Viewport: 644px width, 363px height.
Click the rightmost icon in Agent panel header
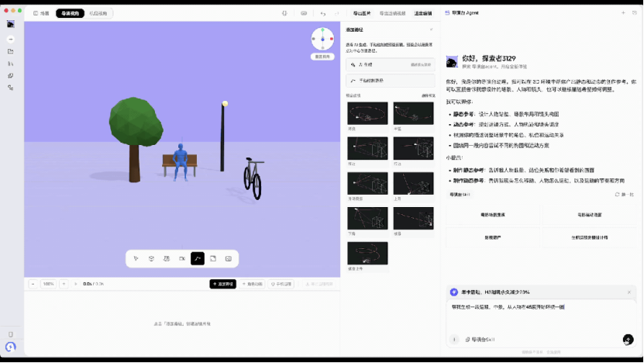635,12
